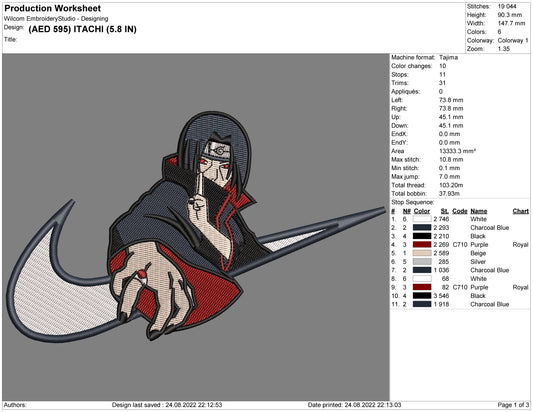Click the Stop Sequence label

(413, 202)
